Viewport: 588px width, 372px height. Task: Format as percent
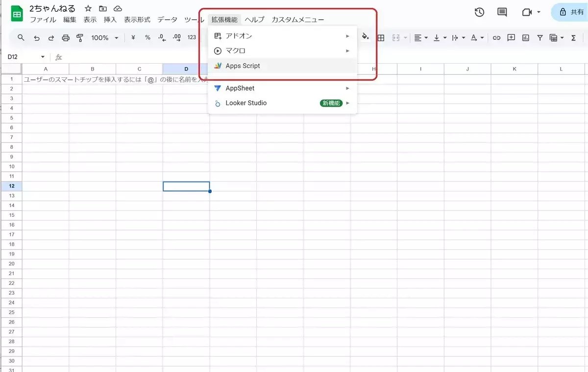pyautogui.click(x=147, y=38)
